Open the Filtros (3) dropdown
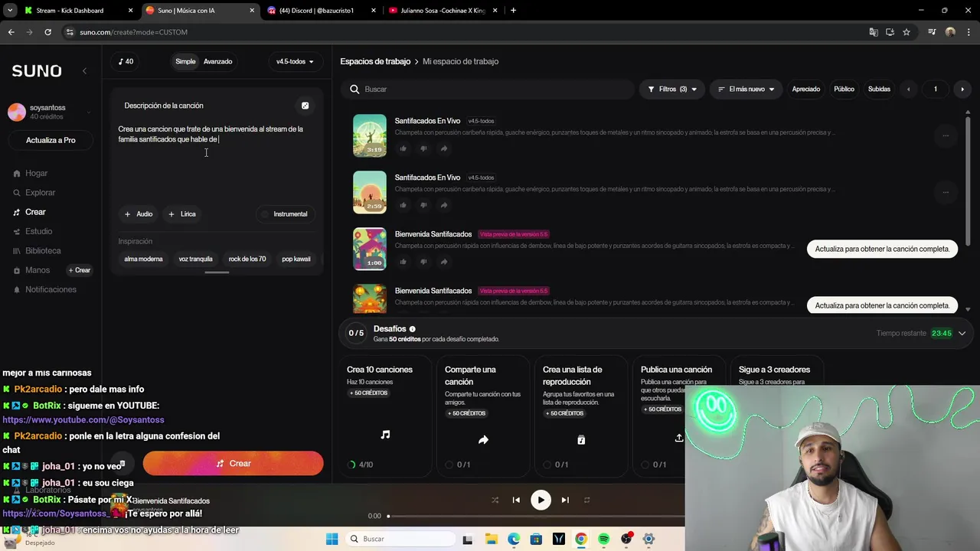This screenshot has height=551, width=980. pos(672,89)
